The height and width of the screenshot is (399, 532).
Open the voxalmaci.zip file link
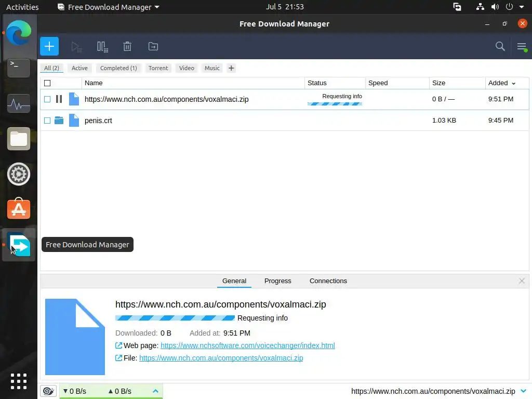pyautogui.click(x=221, y=358)
